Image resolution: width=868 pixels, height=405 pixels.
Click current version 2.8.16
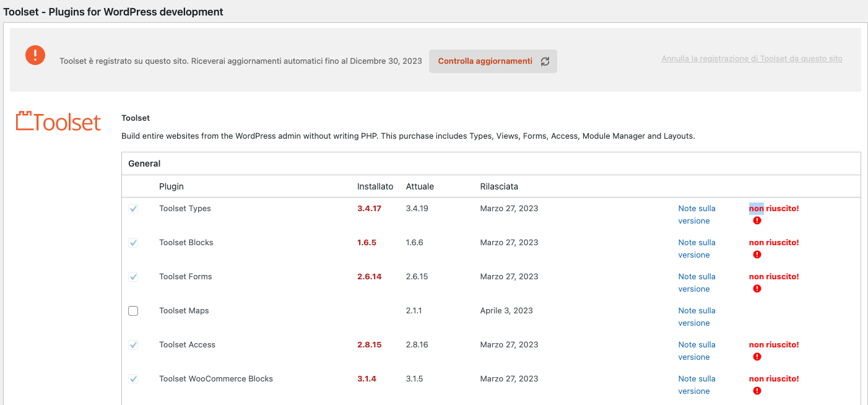[417, 345]
